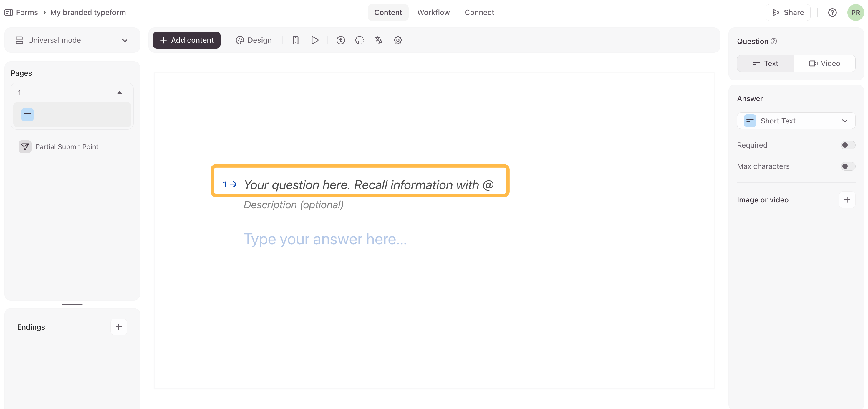Enable the Required toggle
868x409 pixels.
(847, 145)
